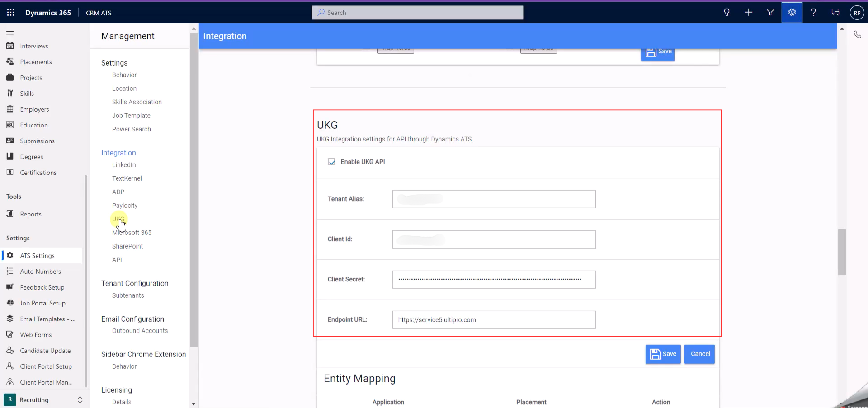Click the Placements sidebar icon

[10, 62]
